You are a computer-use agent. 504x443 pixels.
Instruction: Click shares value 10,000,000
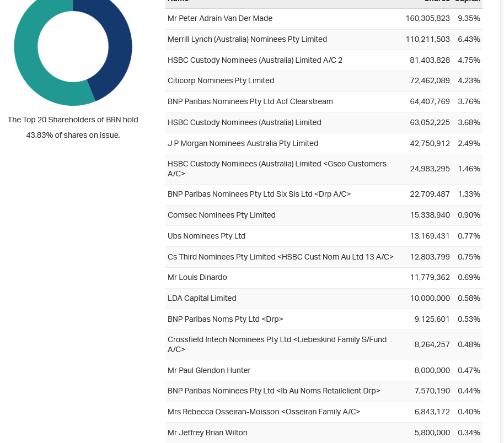pyautogui.click(x=430, y=298)
